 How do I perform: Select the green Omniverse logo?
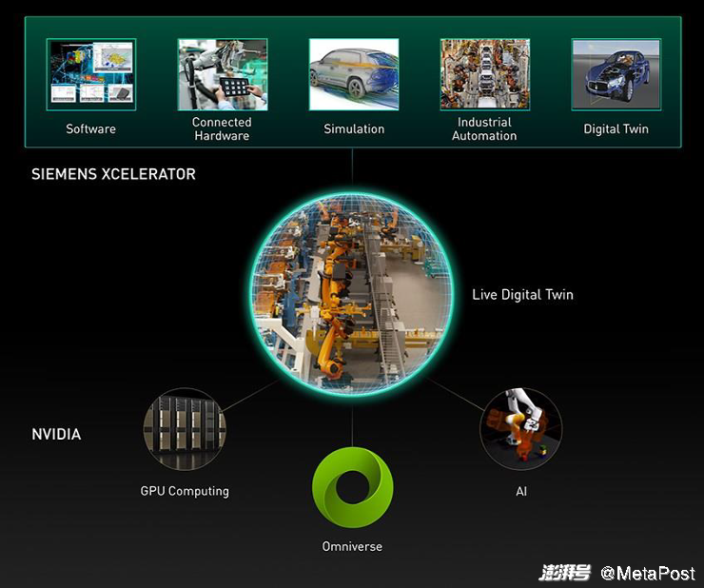tap(353, 487)
